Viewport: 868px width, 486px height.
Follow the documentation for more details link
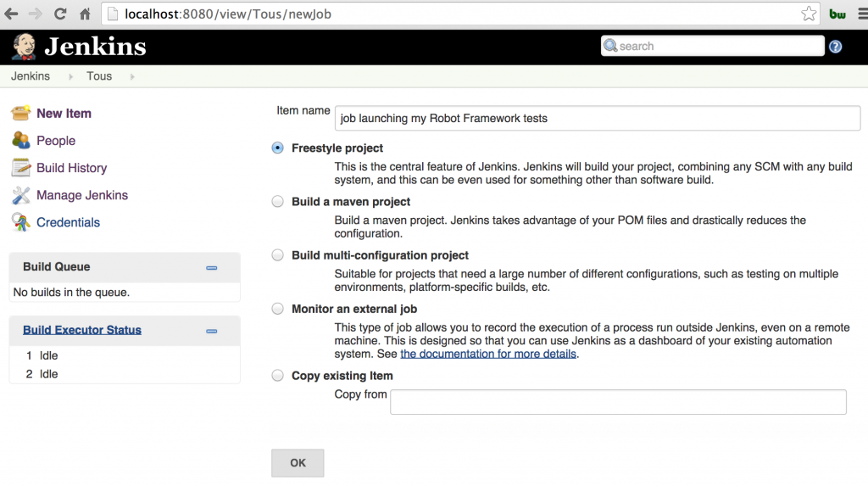(488, 354)
